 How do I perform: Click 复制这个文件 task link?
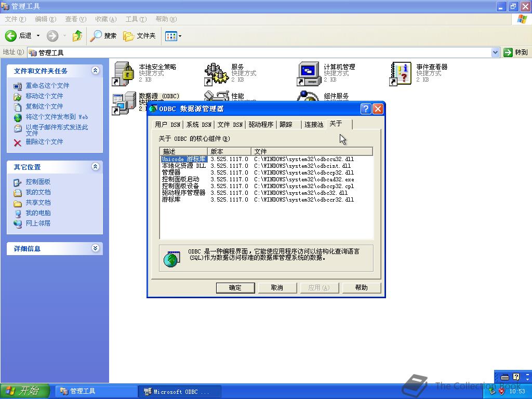click(44, 107)
